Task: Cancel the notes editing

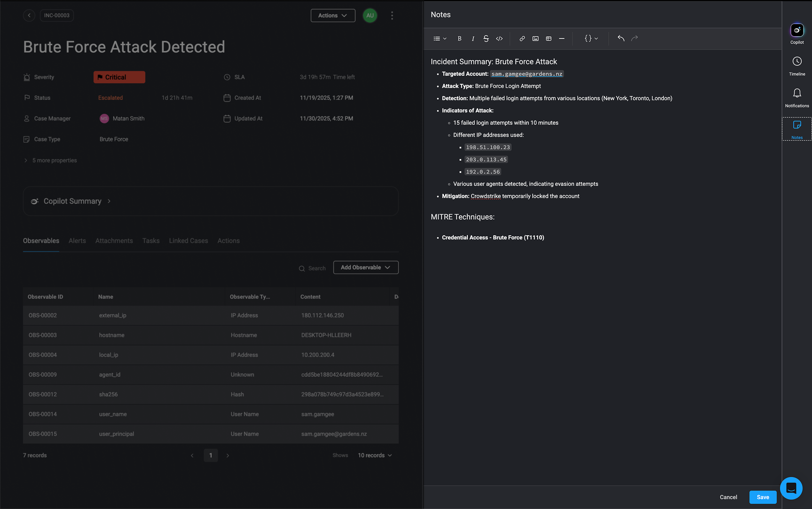Action: [x=728, y=497]
